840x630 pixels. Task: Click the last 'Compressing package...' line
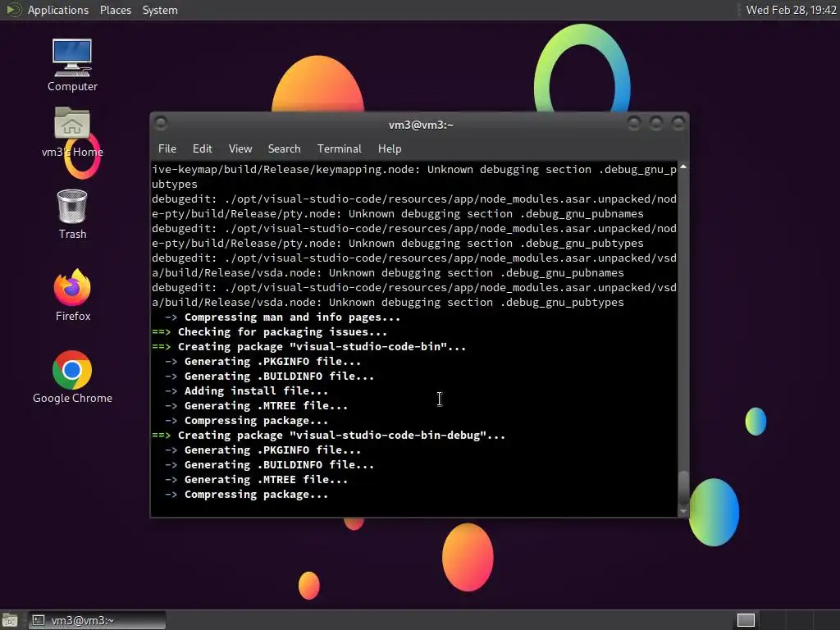point(246,495)
